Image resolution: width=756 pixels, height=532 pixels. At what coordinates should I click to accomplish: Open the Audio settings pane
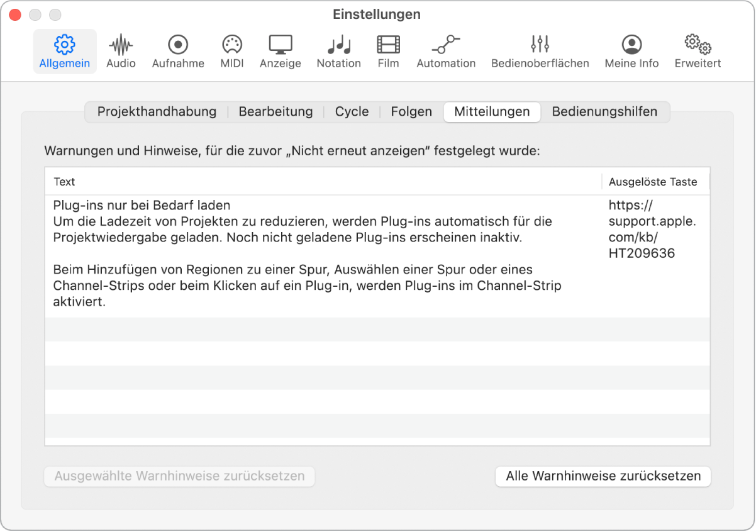pos(121,52)
